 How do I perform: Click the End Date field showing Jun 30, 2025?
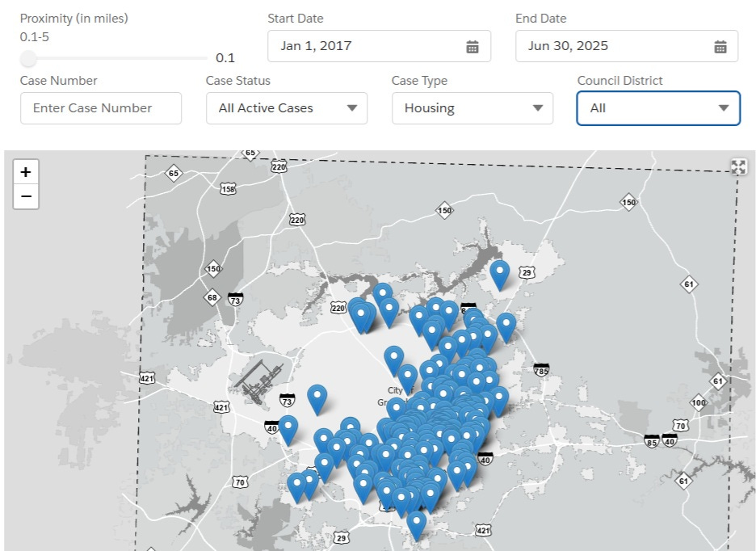pos(627,46)
